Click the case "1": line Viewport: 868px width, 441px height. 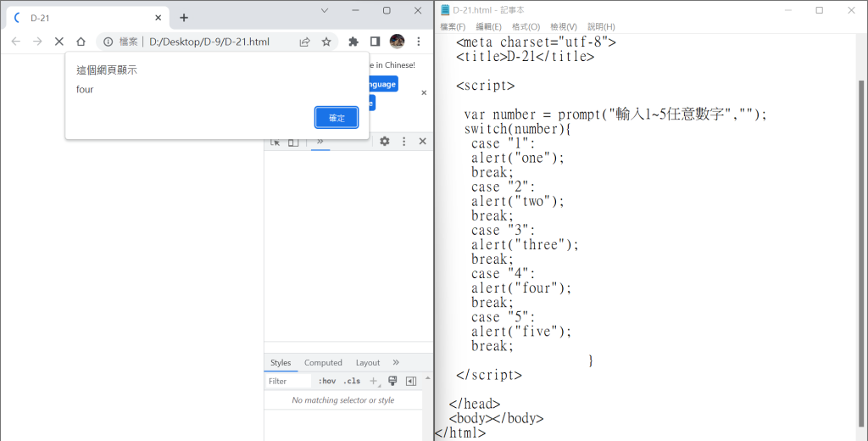point(504,143)
